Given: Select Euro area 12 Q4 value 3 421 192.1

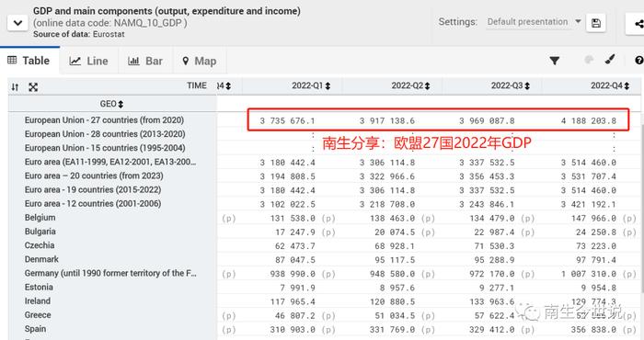Looking at the screenshot, I should coord(589,205).
